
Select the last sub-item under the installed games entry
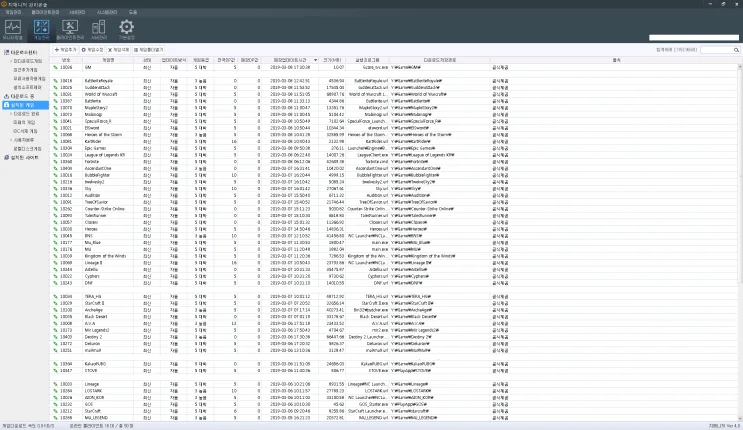pyautogui.click(x=27, y=149)
